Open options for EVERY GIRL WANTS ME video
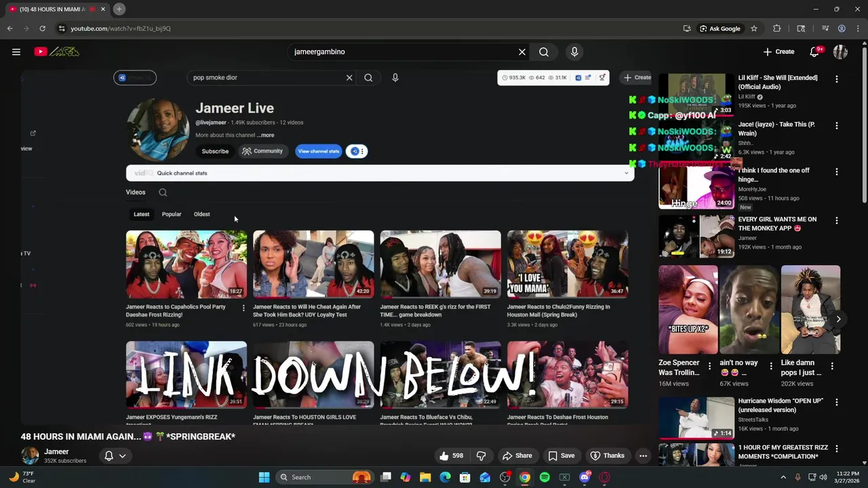Screen dimensions: 868x488 [837, 221]
